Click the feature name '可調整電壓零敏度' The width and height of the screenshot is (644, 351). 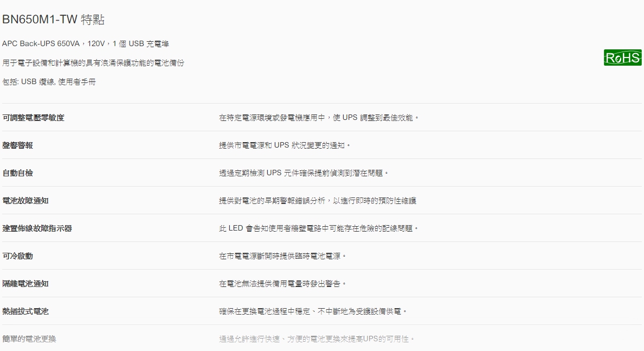click(x=33, y=118)
